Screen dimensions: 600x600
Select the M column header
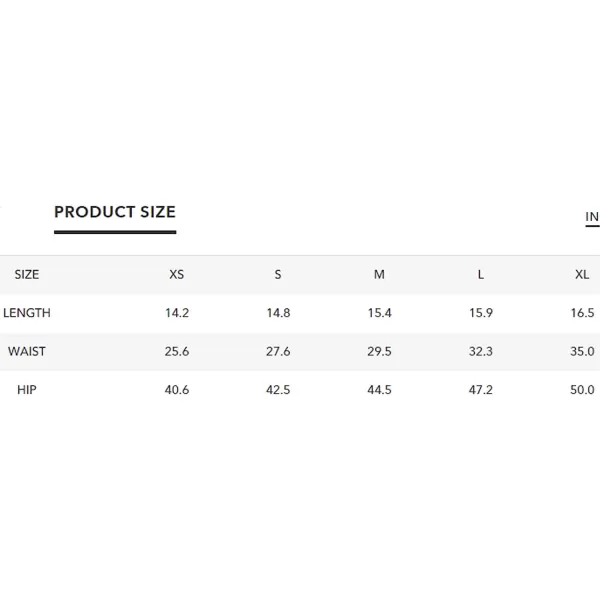379,274
